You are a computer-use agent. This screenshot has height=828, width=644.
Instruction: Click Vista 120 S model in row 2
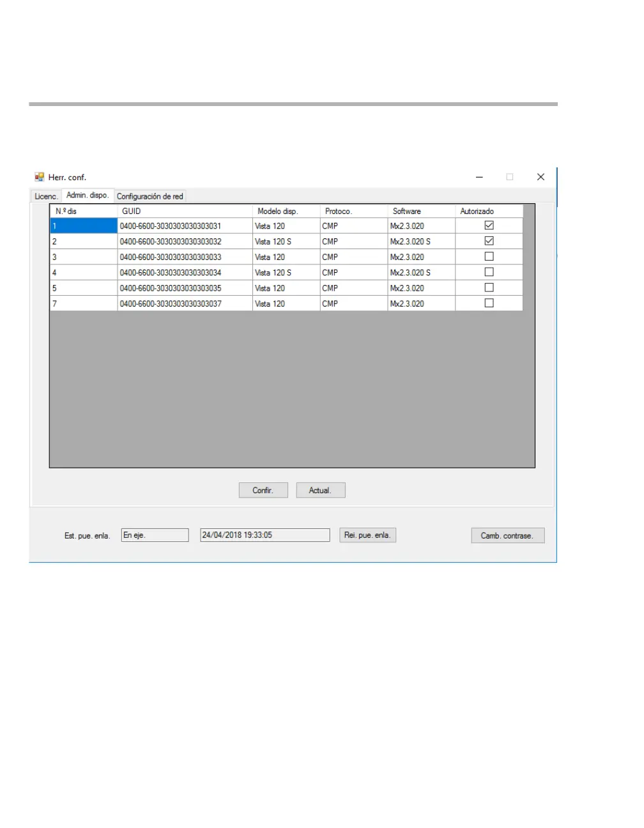click(286, 241)
